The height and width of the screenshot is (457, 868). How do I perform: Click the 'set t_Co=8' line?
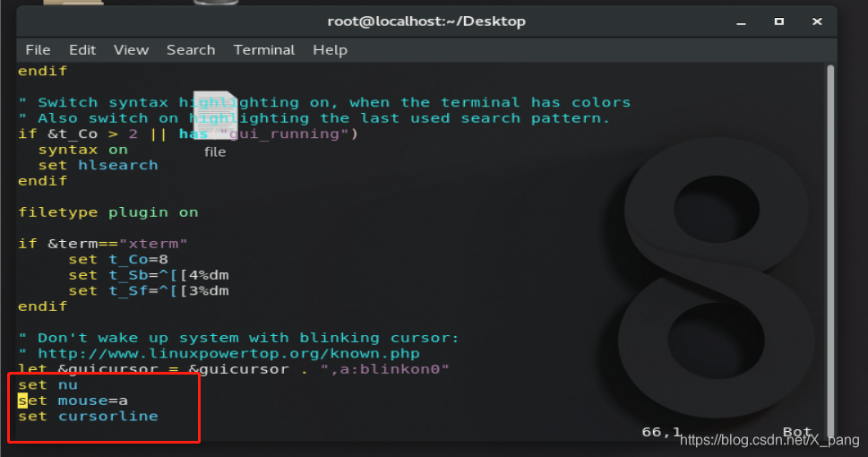tap(118, 259)
